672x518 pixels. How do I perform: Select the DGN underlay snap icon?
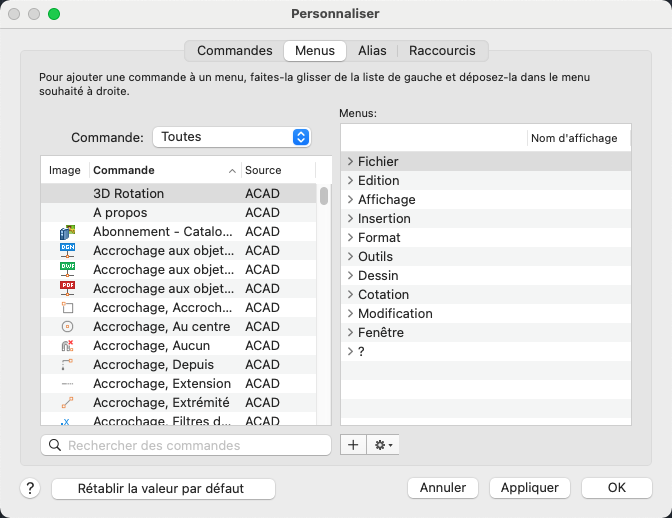(67, 251)
